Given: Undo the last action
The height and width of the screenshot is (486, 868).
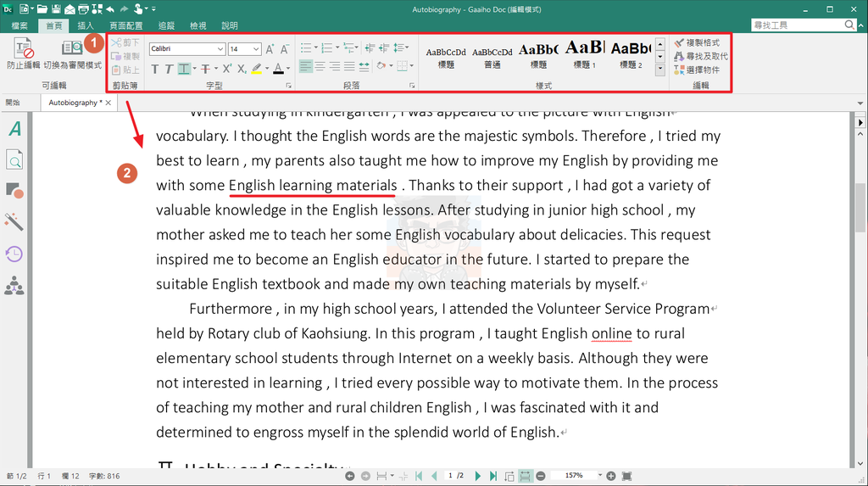Looking at the screenshot, I should tap(110, 8).
